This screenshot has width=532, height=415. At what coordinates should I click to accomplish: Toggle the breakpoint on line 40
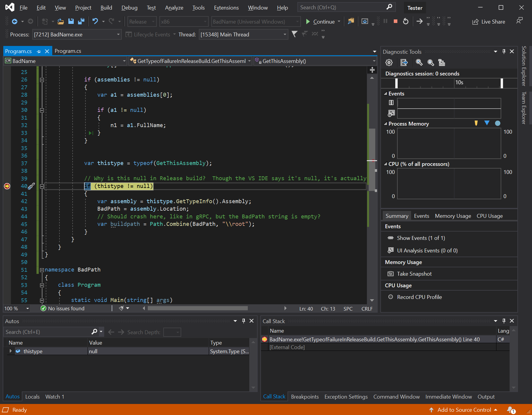tap(7, 186)
